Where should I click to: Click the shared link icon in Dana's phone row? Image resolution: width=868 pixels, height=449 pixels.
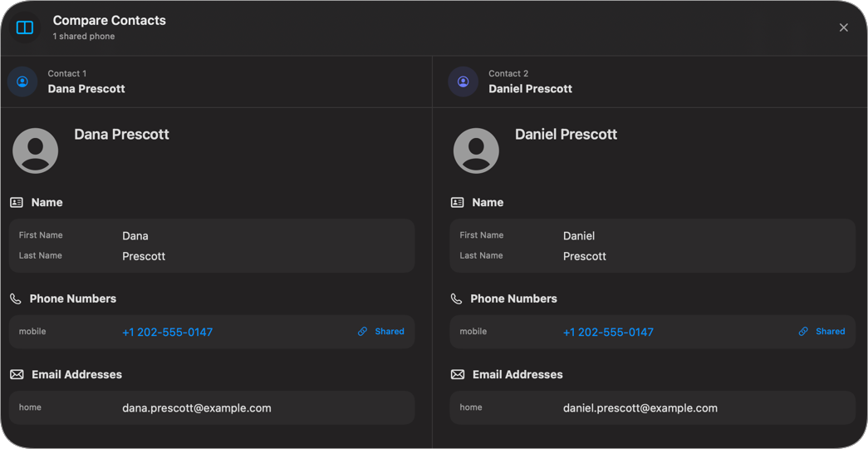point(363,332)
